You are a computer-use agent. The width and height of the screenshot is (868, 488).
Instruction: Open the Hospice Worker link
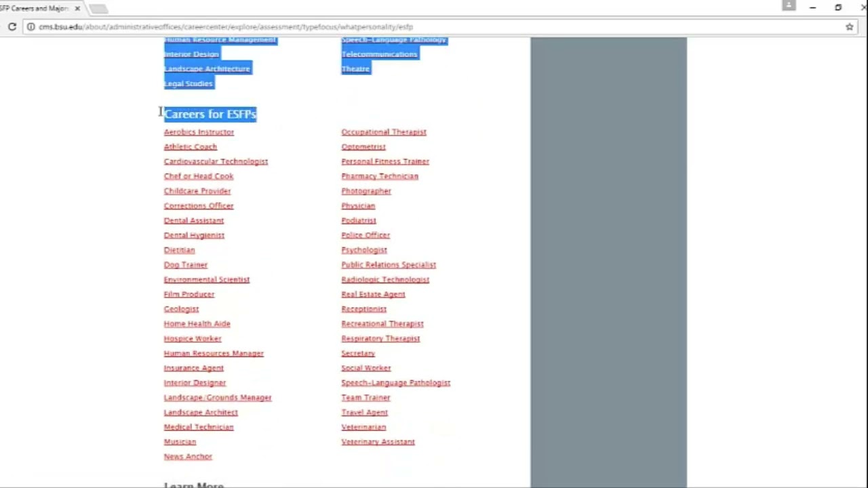[192, 338]
